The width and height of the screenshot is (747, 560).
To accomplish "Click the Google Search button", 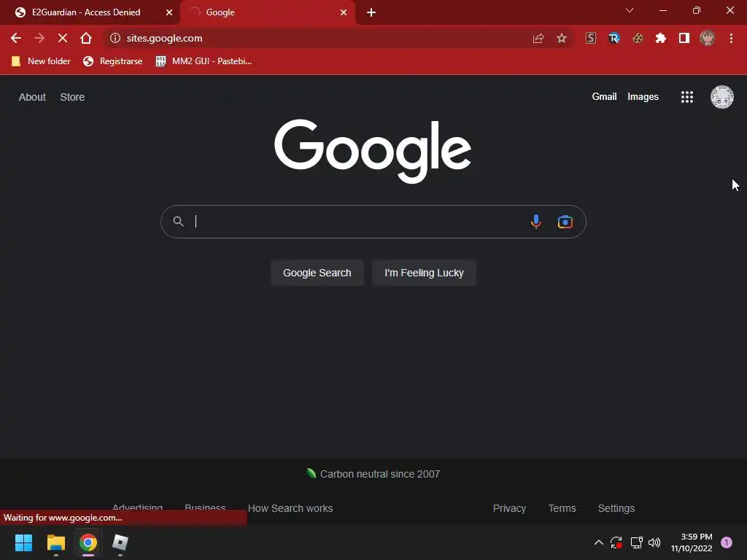I will 317,273.
